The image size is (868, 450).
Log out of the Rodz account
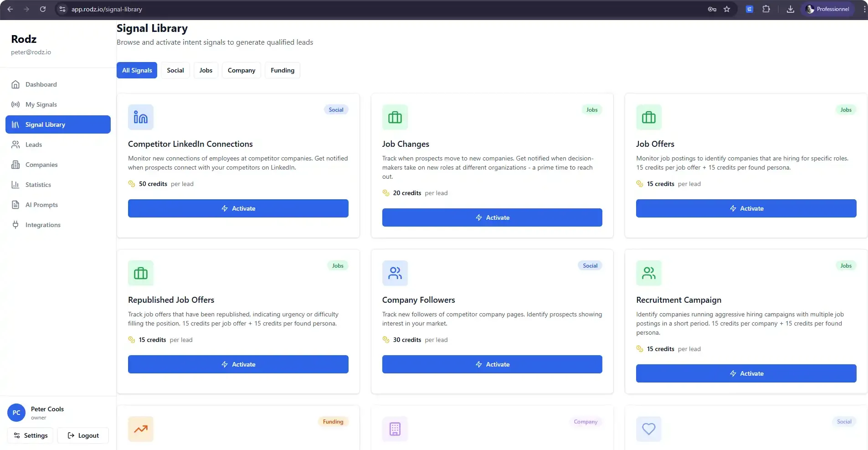pyautogui.click(x=83, y=435)
